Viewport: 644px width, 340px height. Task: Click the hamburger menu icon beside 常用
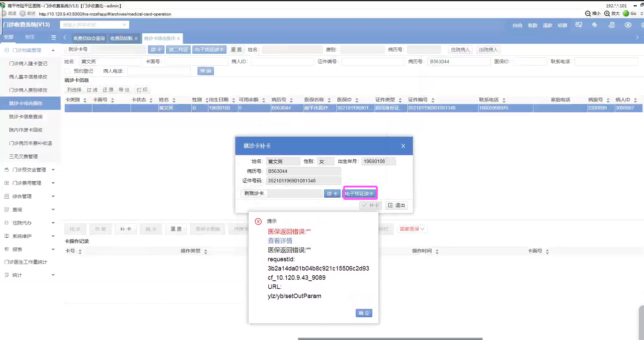pos(54,37)
